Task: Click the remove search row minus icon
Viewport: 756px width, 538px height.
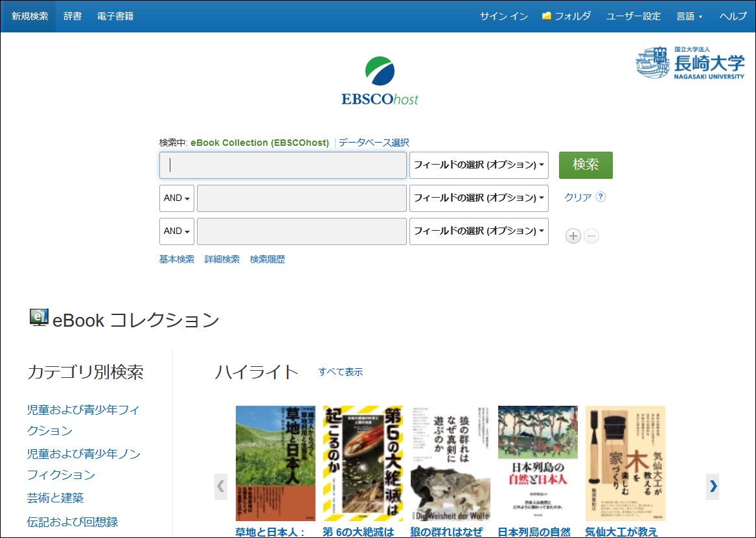Action: click(x=591, y=236)
